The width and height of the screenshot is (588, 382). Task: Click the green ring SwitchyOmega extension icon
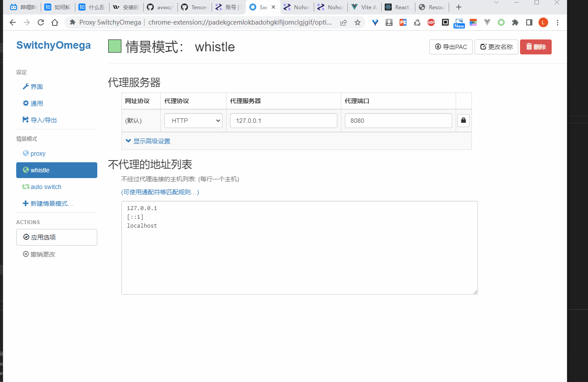[x=501, y=22]
